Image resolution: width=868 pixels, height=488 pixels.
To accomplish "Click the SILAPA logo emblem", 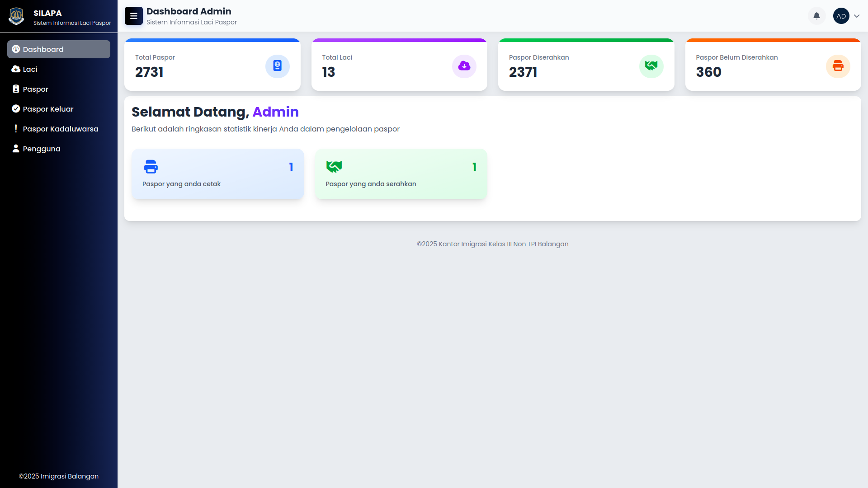I will (x=16, y=16).
